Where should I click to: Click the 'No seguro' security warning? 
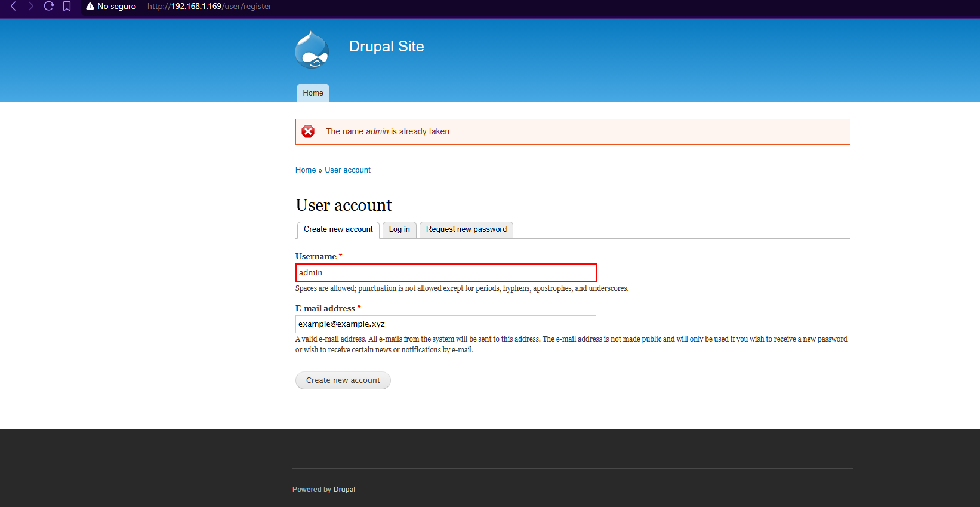(x=111, y=6)
